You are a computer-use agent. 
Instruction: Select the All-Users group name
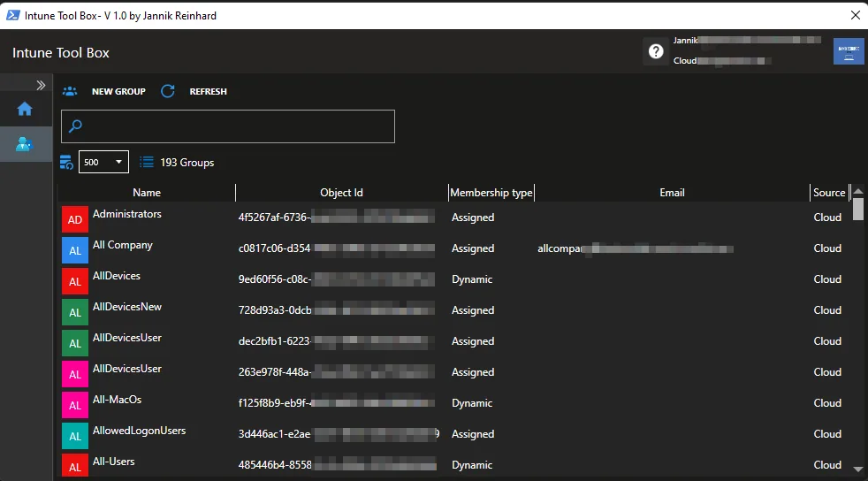click(x=113, y=462)
